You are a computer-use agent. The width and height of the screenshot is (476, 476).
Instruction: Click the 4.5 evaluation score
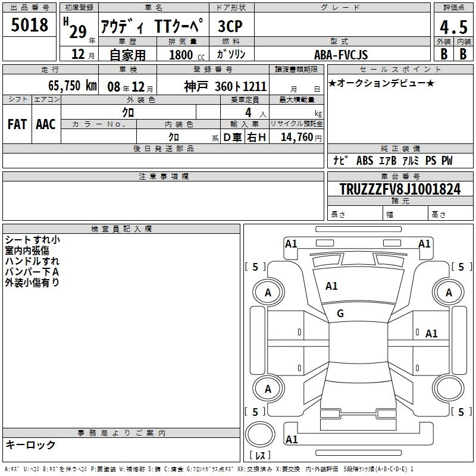tap(452, 27)
